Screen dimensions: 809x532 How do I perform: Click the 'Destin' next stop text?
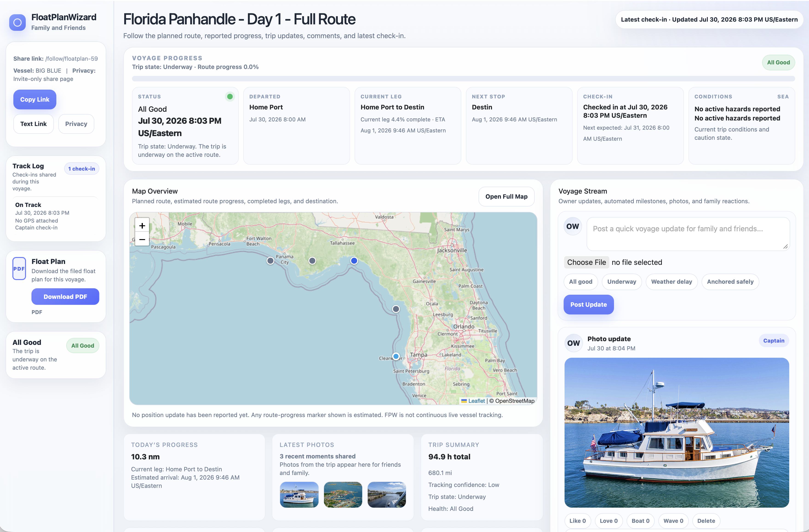pyautogui.click(x=482, y=107)
